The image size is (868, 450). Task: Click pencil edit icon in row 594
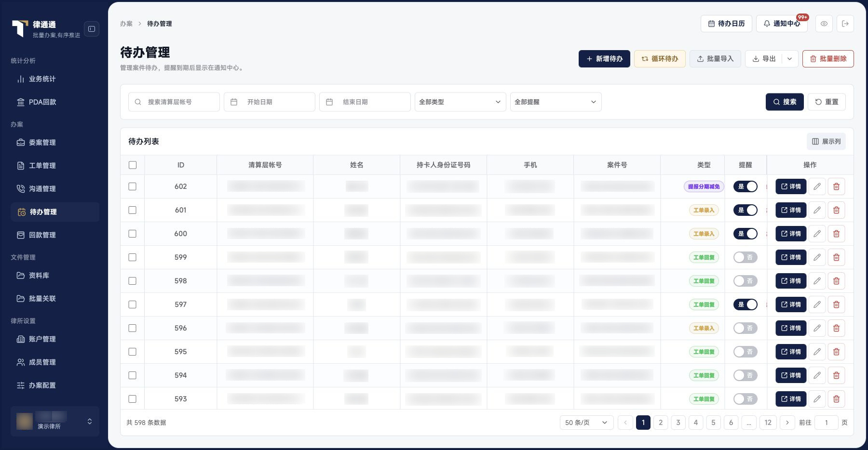817,375
